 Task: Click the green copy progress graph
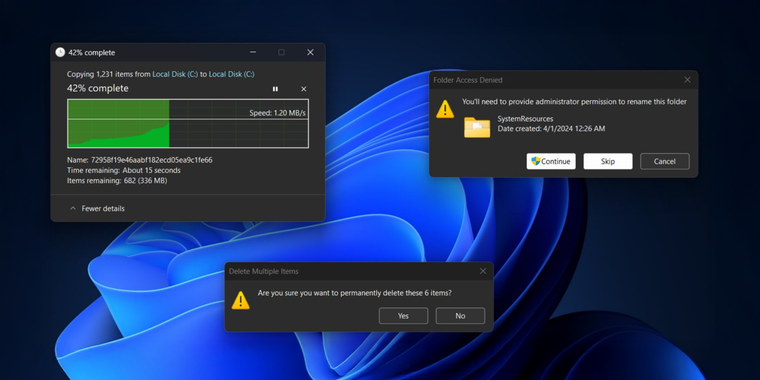pyautogui.click(x=188, y=124)
